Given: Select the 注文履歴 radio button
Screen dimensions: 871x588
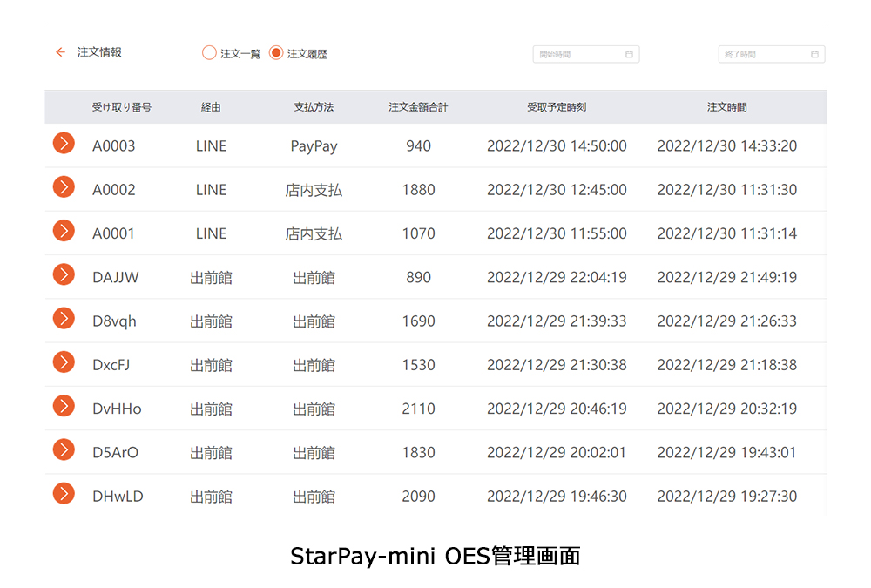Looking at the screenshot, I should coord(276,53).
